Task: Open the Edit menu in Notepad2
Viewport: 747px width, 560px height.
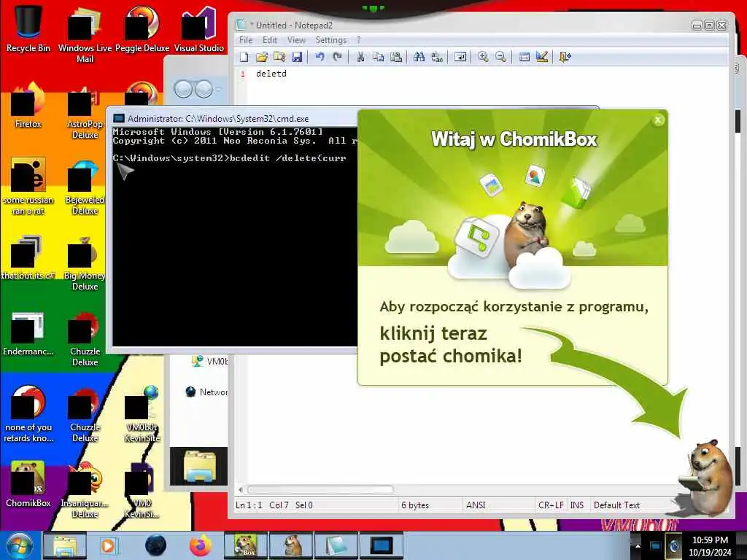Action: (270, 40)
